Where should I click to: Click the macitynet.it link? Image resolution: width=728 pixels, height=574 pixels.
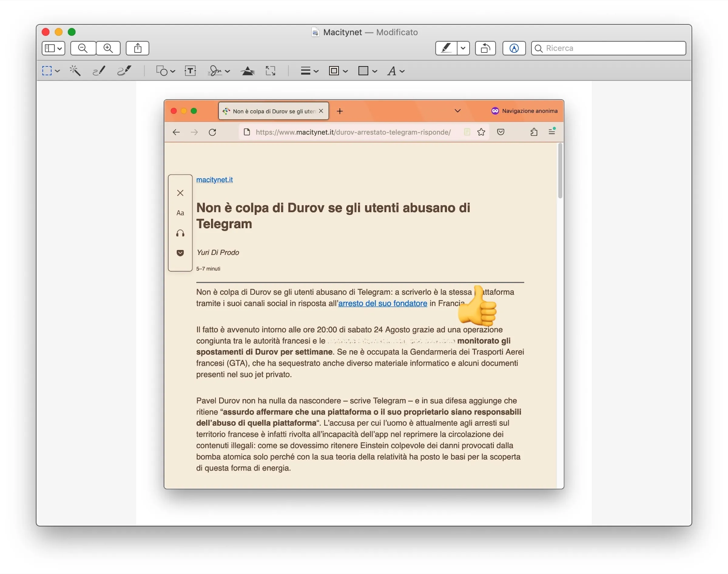(214, 180)
